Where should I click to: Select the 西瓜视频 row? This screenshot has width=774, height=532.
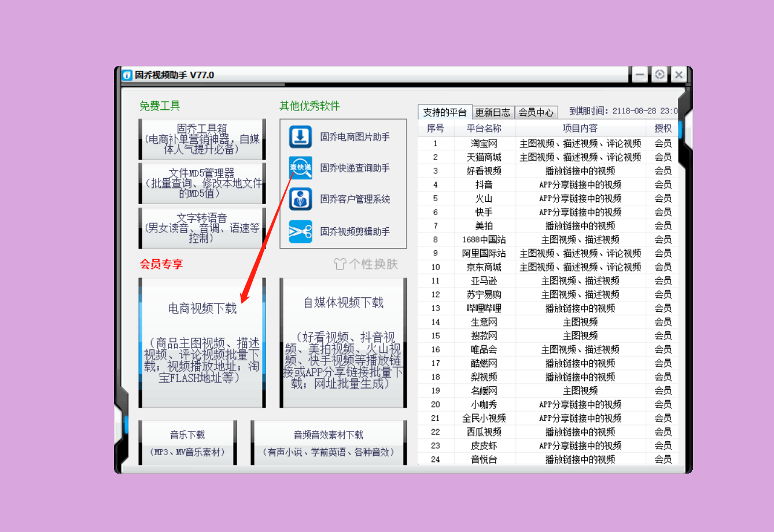[x=548, y=432]
